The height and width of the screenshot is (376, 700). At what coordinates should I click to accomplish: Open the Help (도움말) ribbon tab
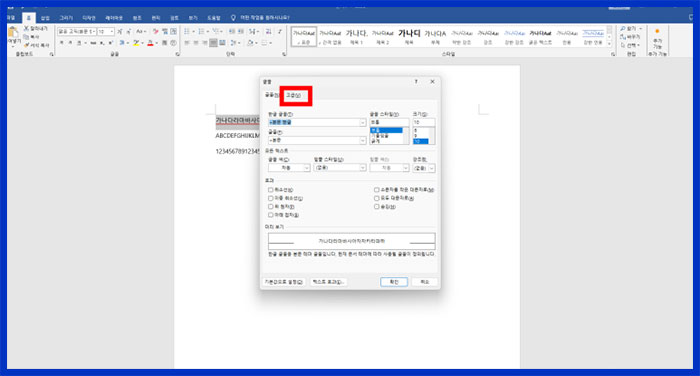pos(214,18)
